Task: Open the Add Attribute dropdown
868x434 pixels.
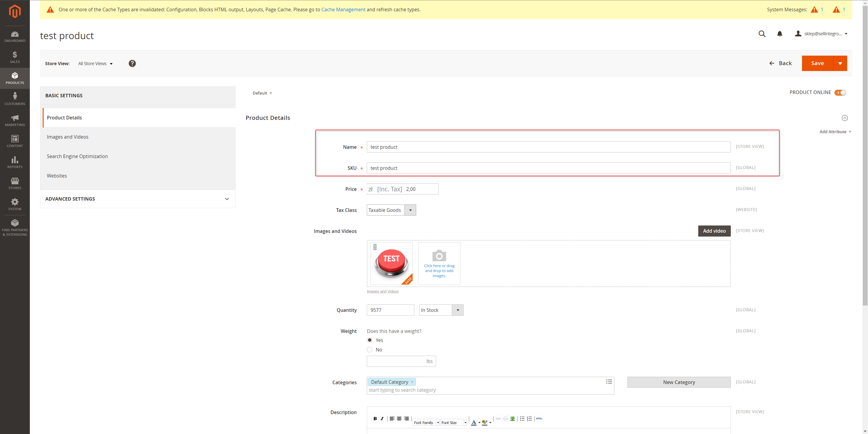Action: (x=835, y=132)
